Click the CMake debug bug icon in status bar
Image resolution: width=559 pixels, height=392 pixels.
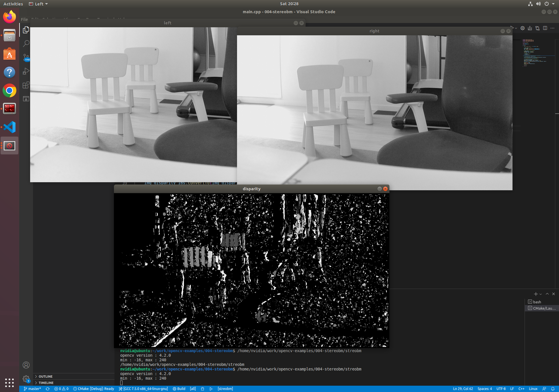pos(203,389)
